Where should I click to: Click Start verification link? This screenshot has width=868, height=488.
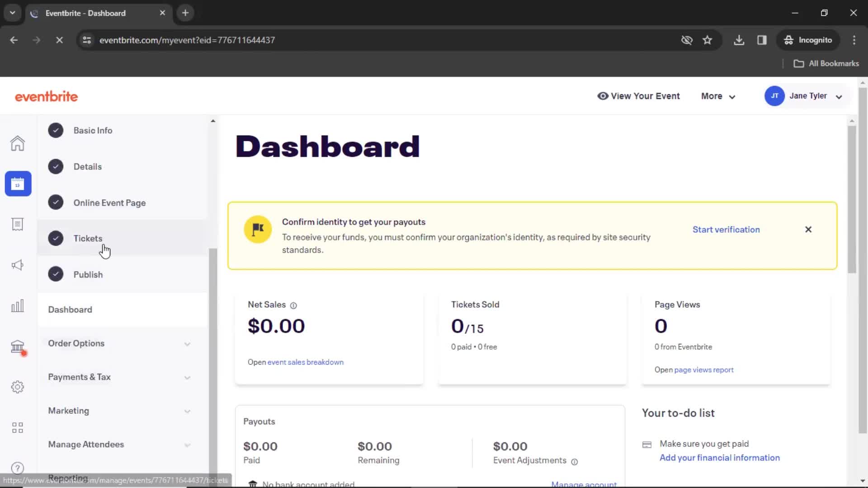pyautogui.click(x=726, y=230)
